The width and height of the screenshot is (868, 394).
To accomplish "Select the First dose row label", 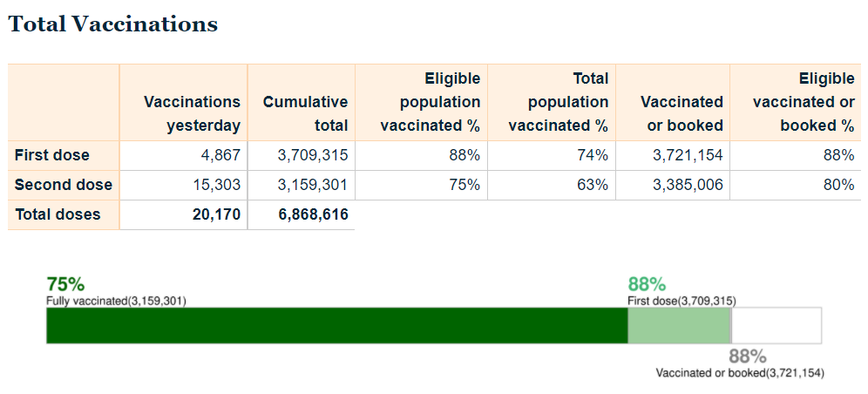I will click(x=52, y=155).
